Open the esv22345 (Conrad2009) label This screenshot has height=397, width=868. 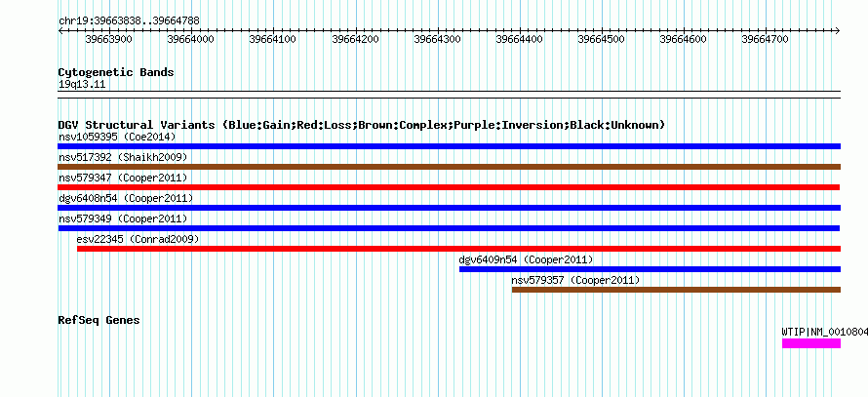(138, 239)
